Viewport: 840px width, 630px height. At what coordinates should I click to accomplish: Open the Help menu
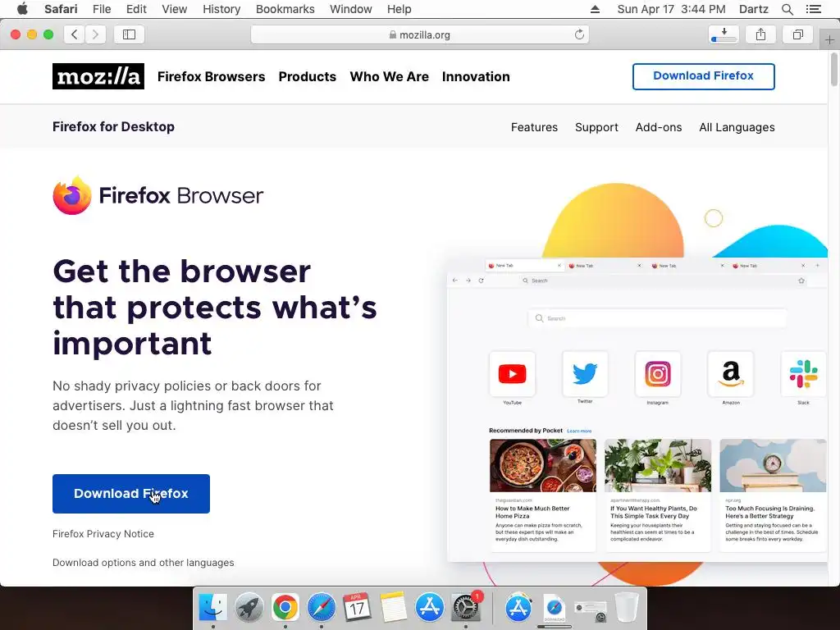[x=399, y=9]
